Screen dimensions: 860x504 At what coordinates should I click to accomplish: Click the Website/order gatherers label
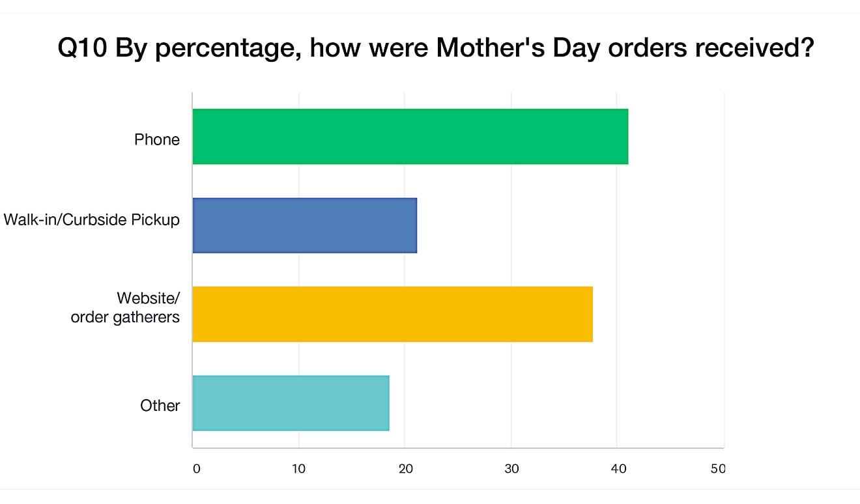coord(125,308)
